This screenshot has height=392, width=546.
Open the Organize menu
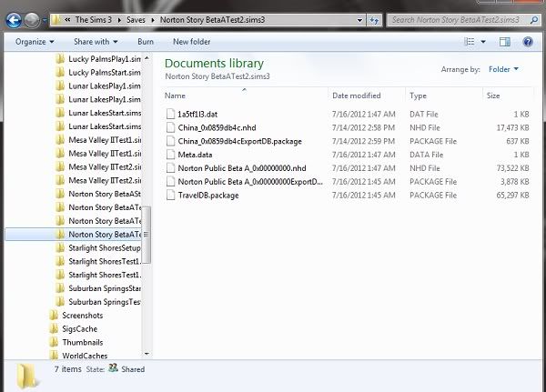(35, 42)
